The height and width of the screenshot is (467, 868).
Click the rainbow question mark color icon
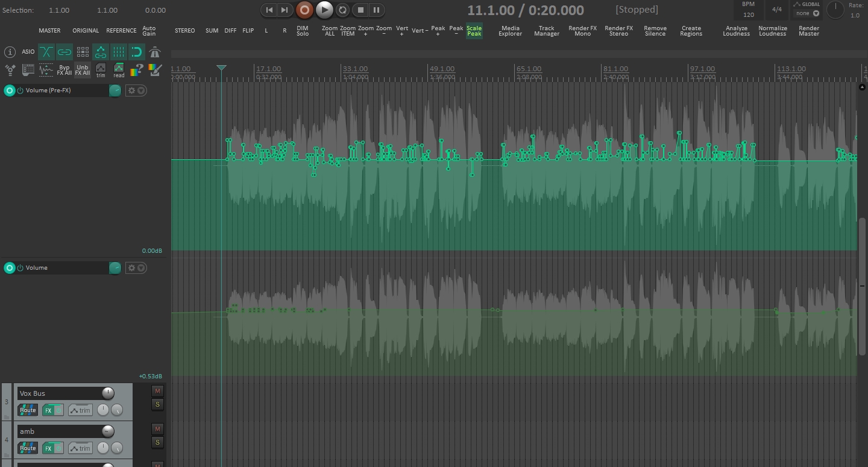pos(137,70)
